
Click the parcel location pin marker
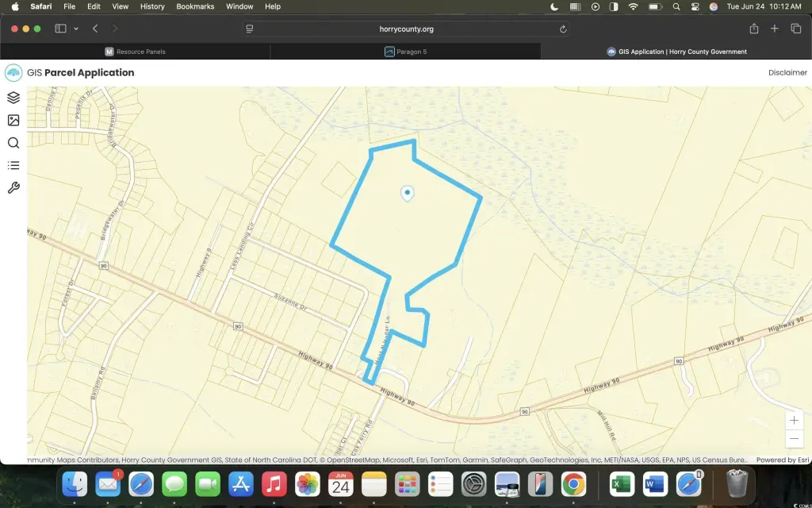pos(407,193)
